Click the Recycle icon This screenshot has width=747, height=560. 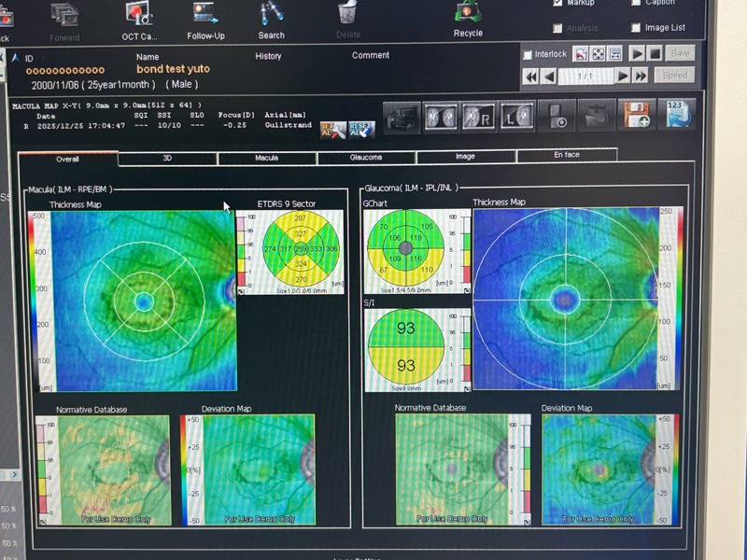(468, 15)
